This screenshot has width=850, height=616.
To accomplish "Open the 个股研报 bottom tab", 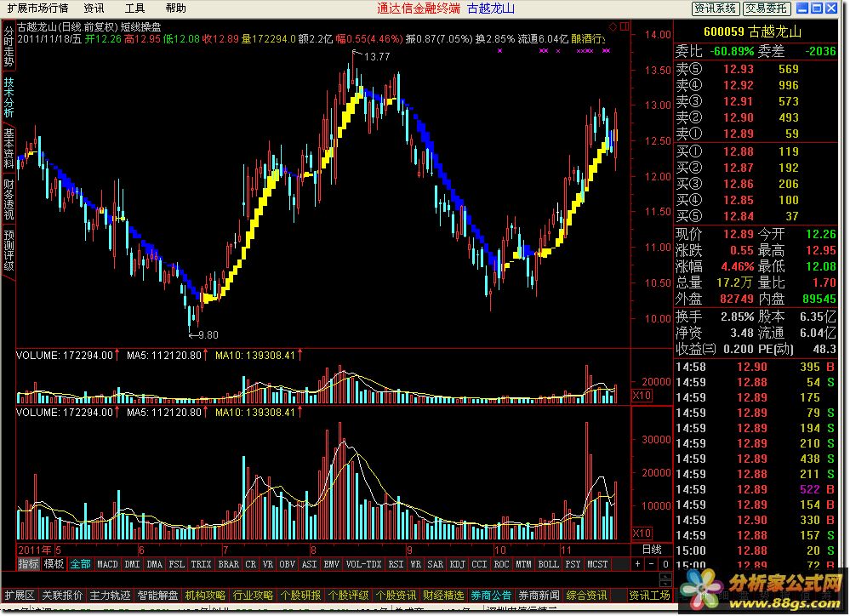I will (x=301, y=596).
